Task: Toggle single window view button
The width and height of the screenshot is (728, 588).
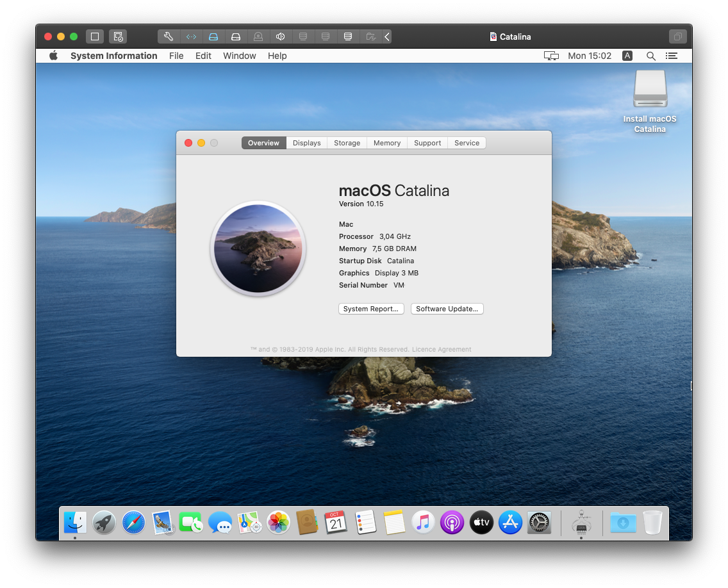Action: pos(95,37)
